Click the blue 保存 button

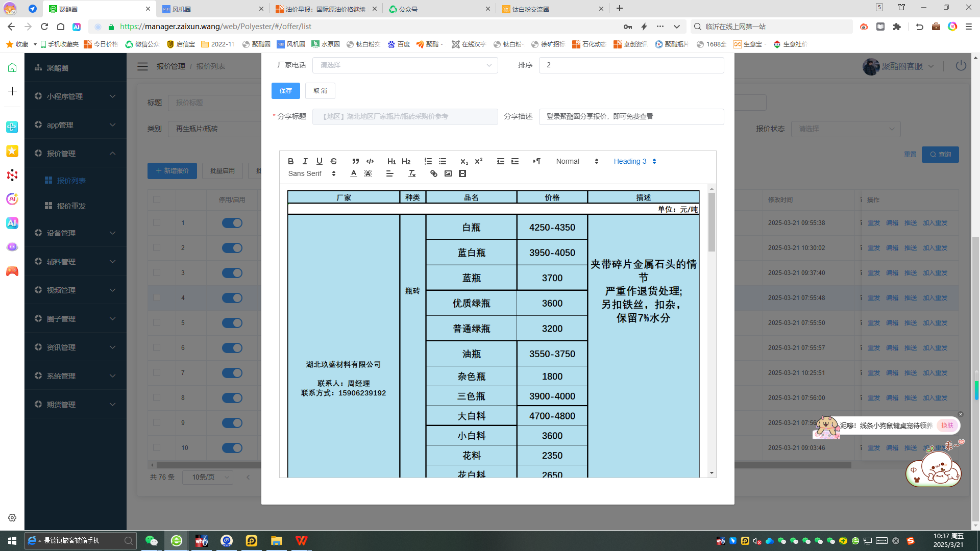[286, 91]
